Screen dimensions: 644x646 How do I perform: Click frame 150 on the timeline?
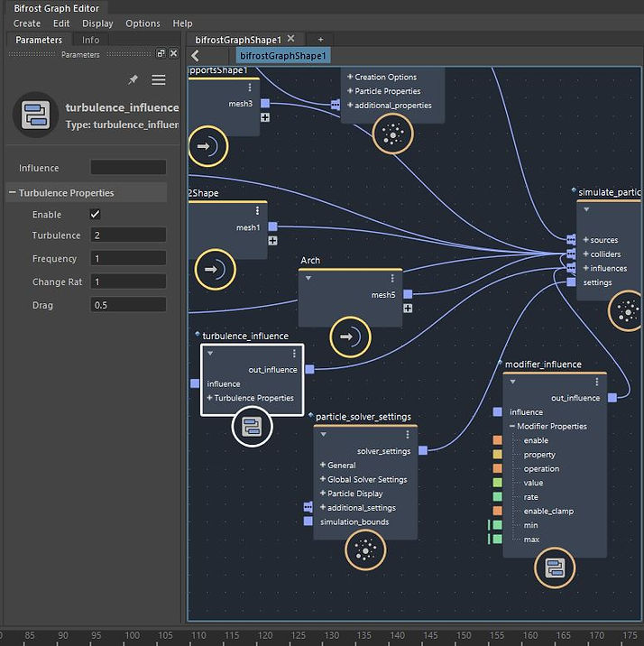[x=464, y=635]
